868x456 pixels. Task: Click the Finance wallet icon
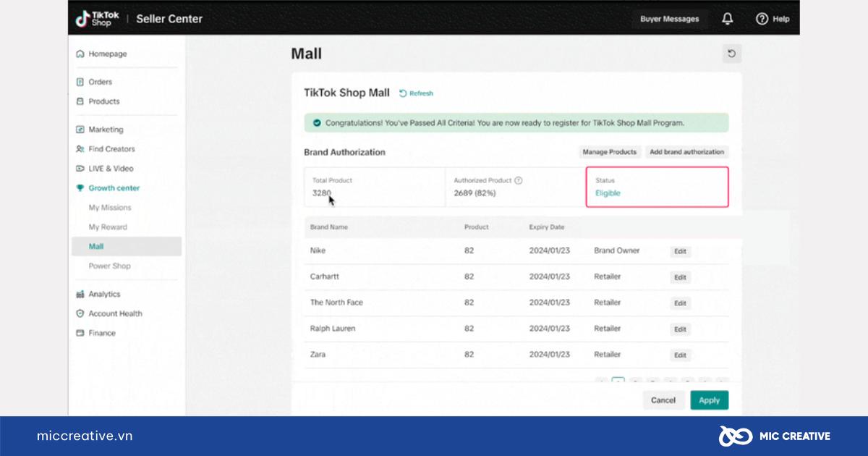pyautogui.click(x=80, y=333)
